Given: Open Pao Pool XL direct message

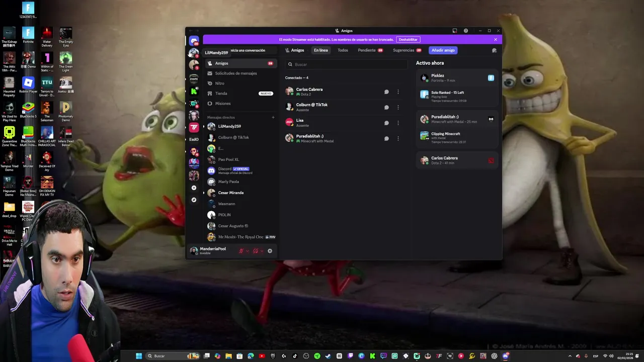Looking at the screenshot, I should pyautogui.click(x=240, y=159).
